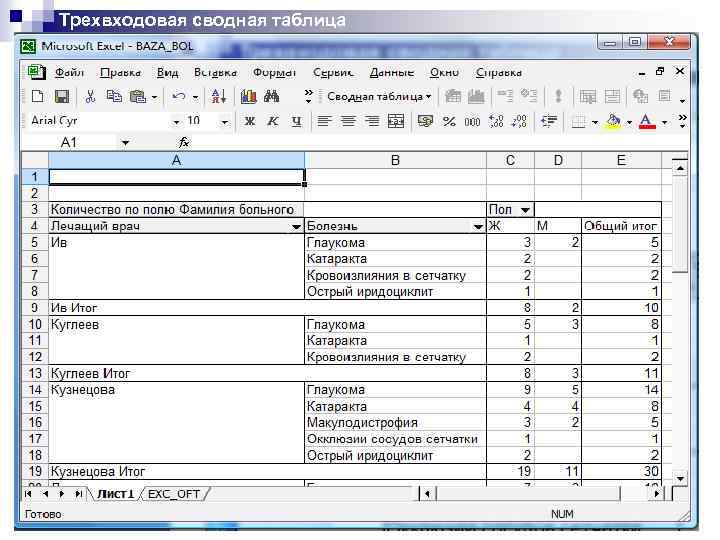Click the Undo arrow icon
The image size is (720, 540).
[x=179, y=96]
